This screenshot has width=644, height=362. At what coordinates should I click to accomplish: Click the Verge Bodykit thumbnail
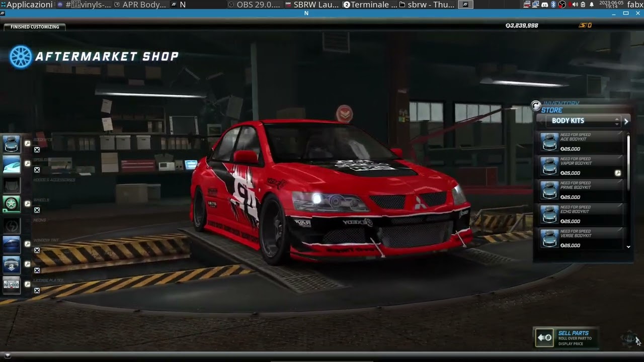click(x=549, y=239)
